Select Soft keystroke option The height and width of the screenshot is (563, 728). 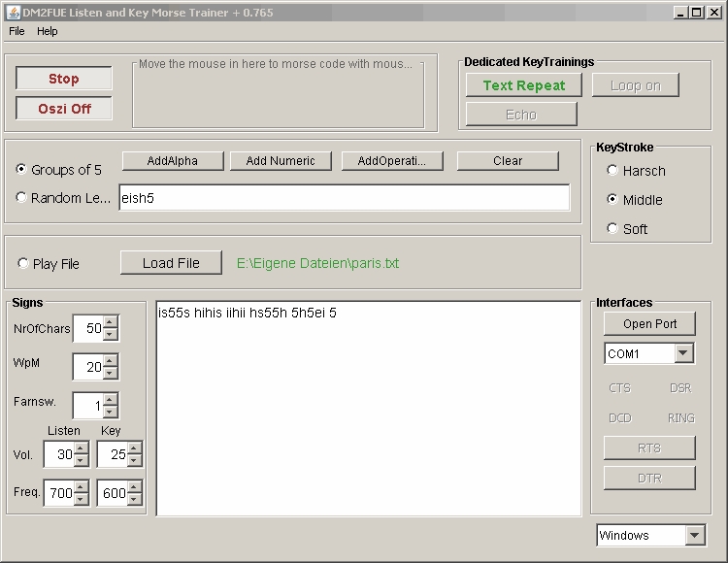click(x=612, y=228)
